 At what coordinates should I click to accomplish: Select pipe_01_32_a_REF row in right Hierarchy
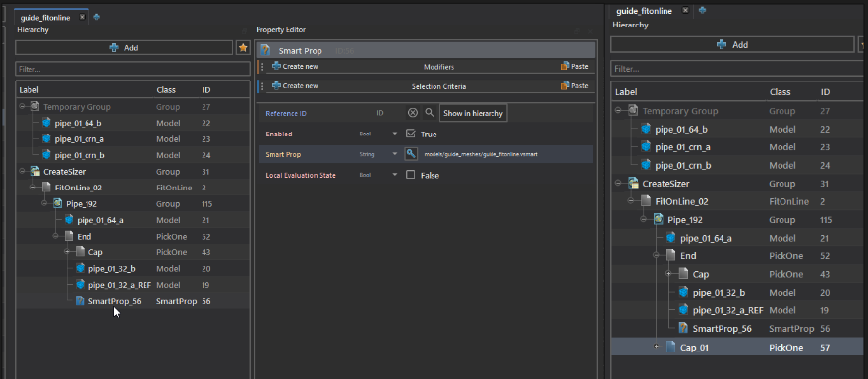[x=738, y=310]
